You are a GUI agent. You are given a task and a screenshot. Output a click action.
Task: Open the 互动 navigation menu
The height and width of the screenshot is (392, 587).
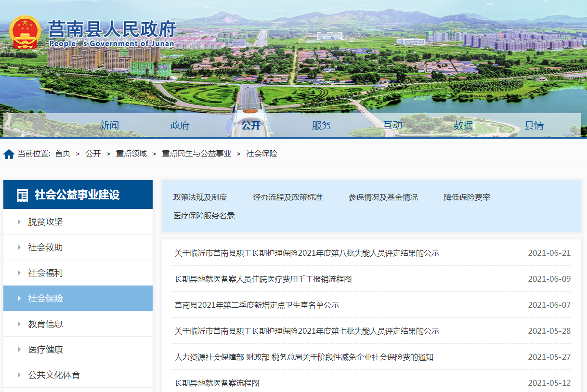coord(392,126)
